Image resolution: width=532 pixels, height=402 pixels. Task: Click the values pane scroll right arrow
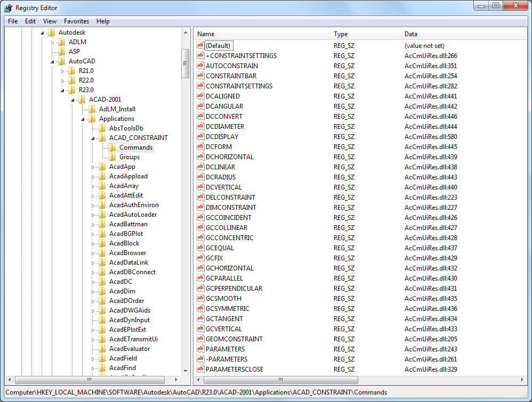coord(522,380)
